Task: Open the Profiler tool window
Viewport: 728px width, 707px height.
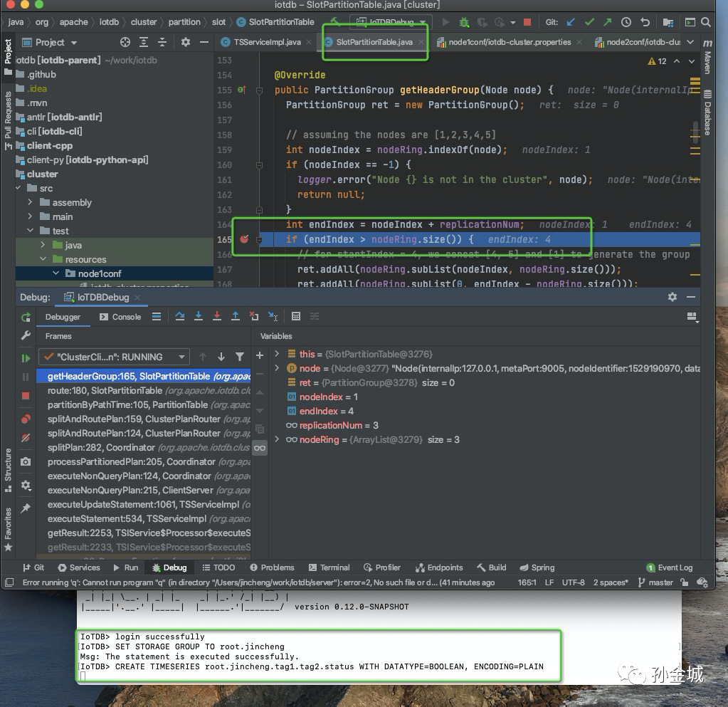Action: click(x=382, y=567)
